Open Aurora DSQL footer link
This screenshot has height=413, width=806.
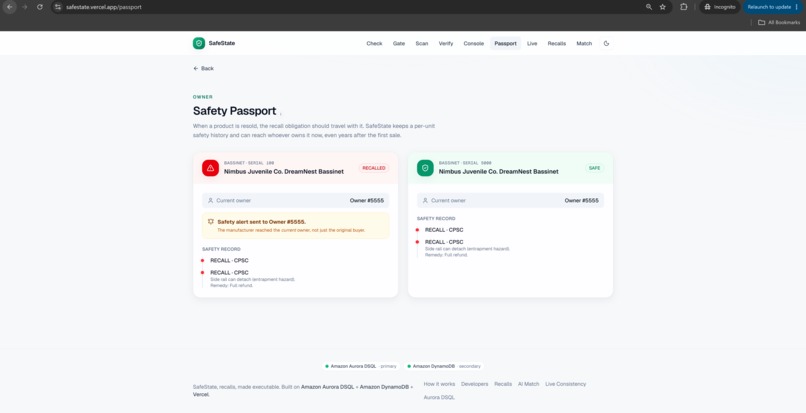[x=439, y=398]
